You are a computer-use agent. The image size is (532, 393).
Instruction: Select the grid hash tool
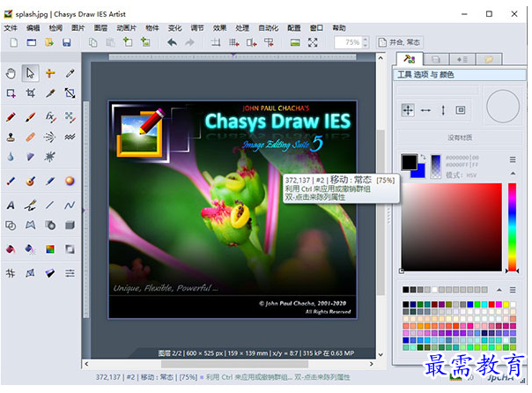11,273
